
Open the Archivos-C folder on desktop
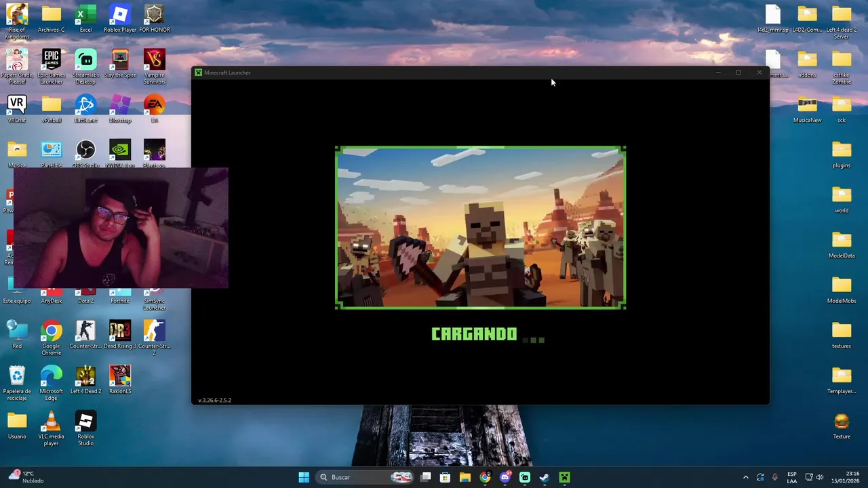pyautogui.click(x=51, y=18)
